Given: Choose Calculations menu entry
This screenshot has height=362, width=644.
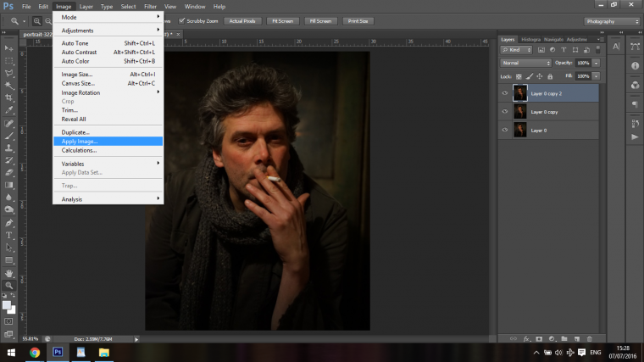Looking at the screenshot, I should click(108, 150).
